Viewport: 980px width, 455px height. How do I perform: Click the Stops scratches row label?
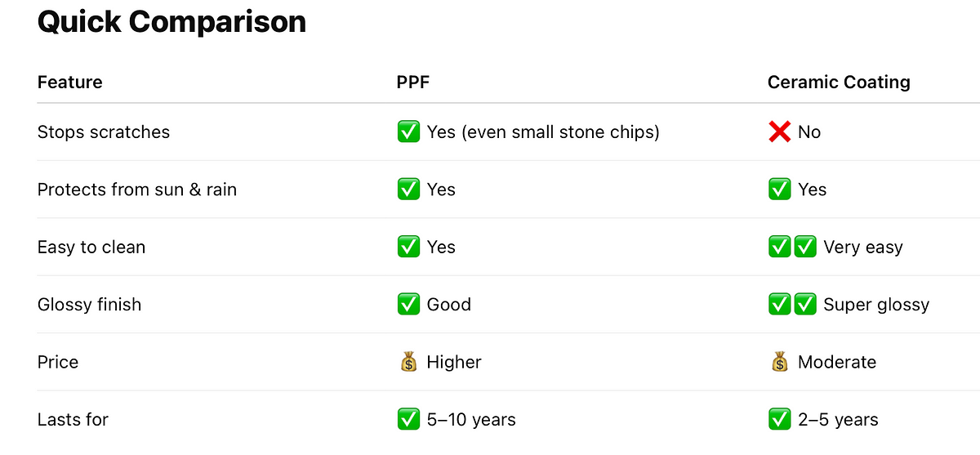(104, 132)
